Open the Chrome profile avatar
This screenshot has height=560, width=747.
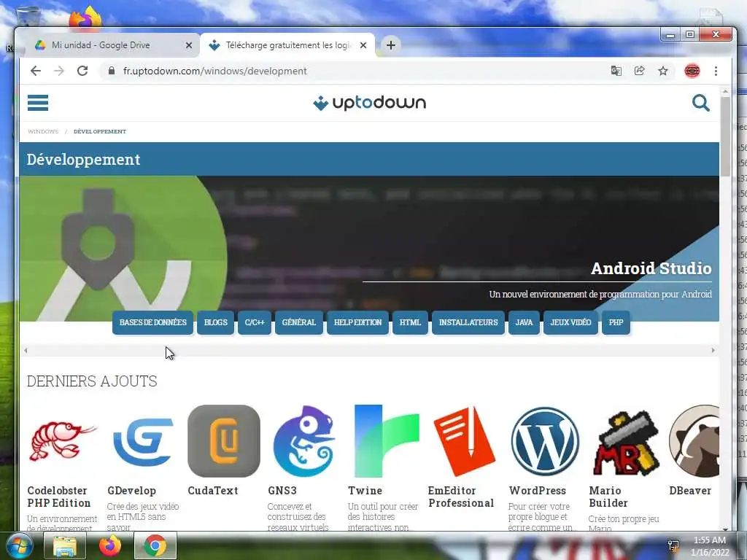click(692, 71)
